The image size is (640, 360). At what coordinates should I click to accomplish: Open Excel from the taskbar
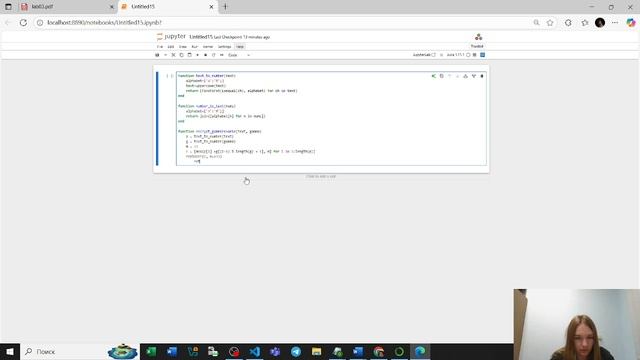tap(151, 351)
